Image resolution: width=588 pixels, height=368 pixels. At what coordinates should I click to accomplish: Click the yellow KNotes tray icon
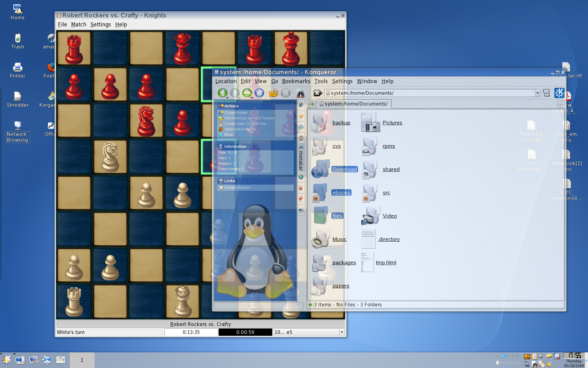point(549,356)
